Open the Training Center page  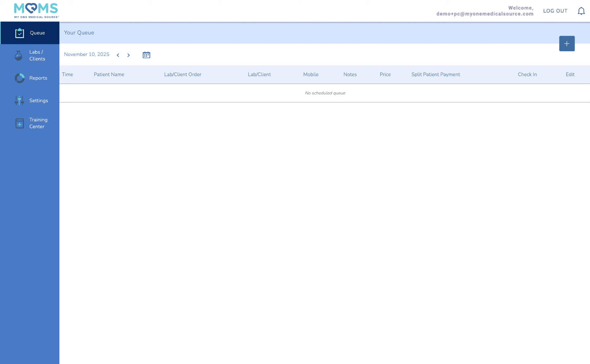click(38, 123)
